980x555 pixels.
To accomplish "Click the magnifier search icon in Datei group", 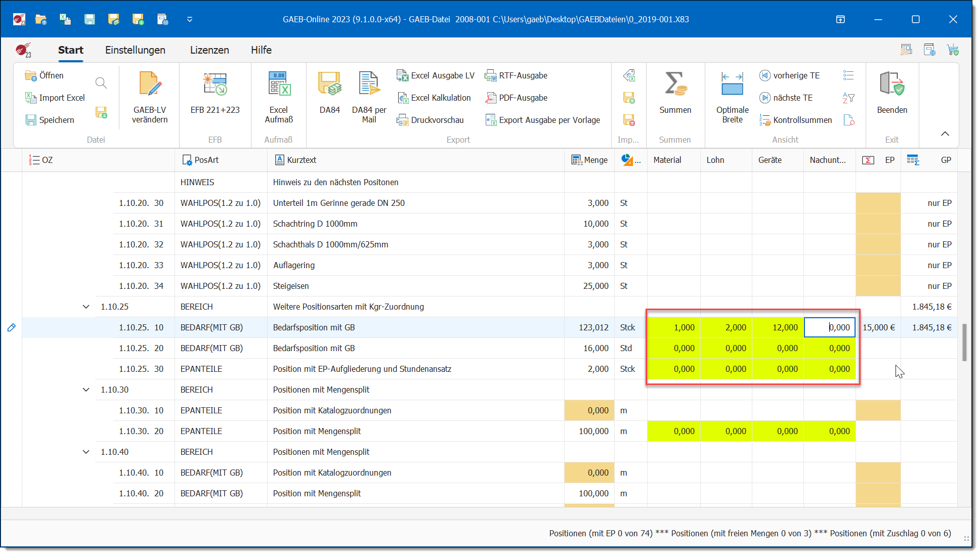I will pos(101,83).
